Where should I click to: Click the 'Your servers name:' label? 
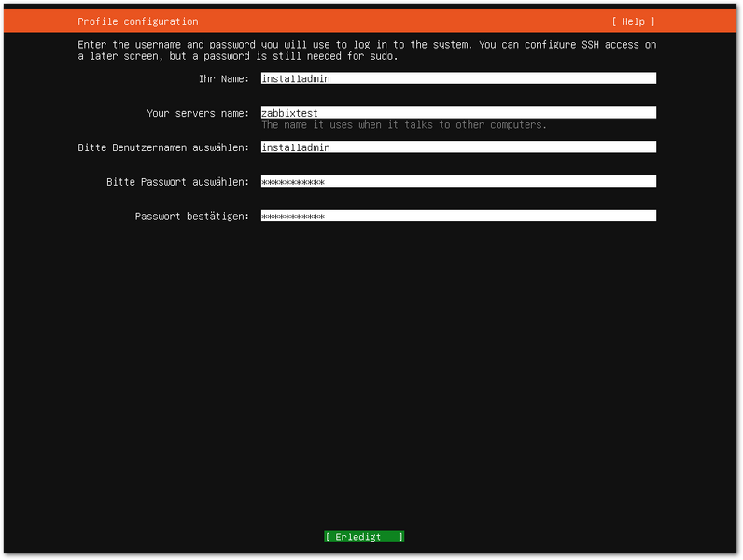pyautogui.click(x=198, y=113)
